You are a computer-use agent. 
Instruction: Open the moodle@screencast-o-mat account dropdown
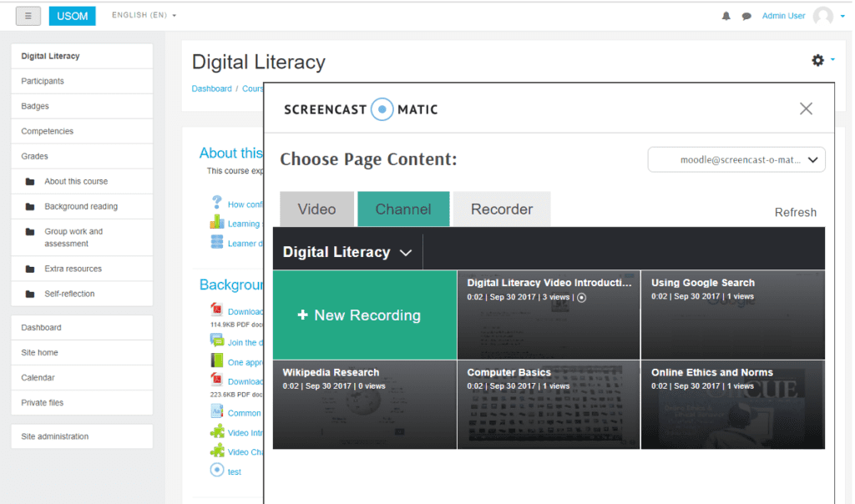pos(736,159)
